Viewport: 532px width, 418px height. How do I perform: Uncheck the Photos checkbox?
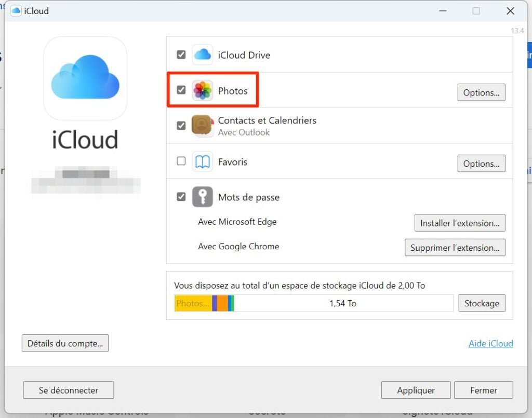pos(181,90)
